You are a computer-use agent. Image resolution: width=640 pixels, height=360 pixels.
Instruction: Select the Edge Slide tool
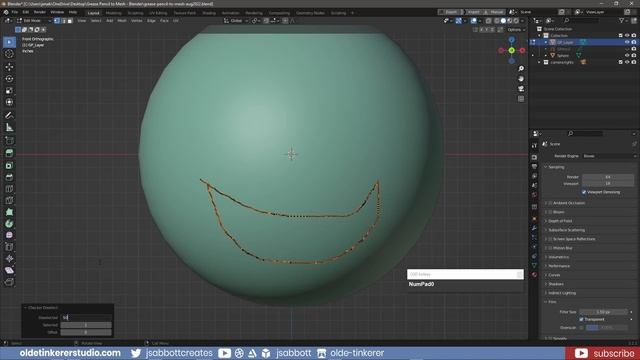(x=9, y=247)
